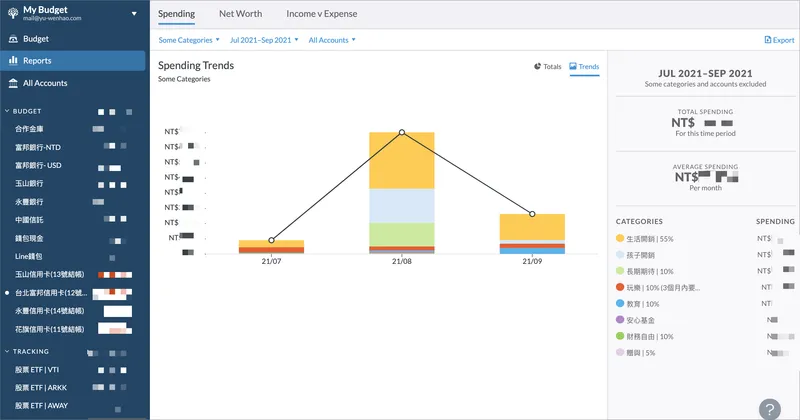
Task: Open the help question mark button
Action: (x=769, y=408)
